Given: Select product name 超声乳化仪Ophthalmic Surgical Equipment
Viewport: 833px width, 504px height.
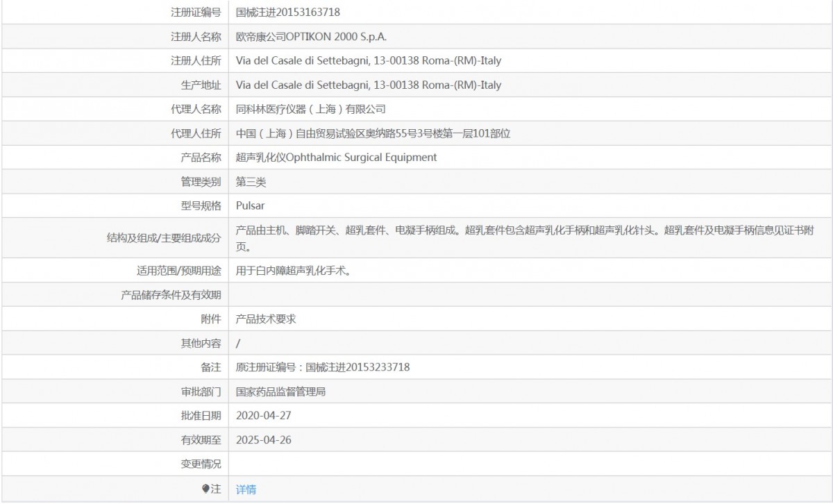Looking at the screenshot, I should point(337,158).
